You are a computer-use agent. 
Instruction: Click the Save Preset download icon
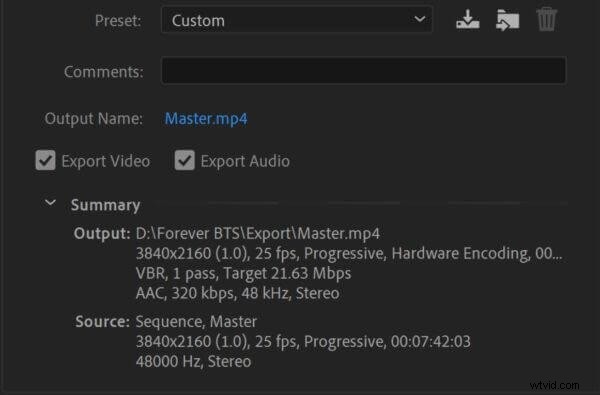click(x=468, y=19)
